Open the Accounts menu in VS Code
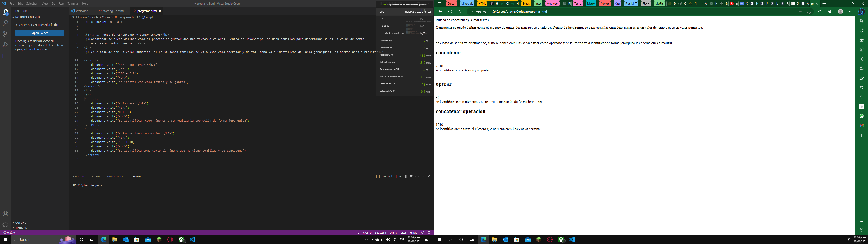The height and width of the screenshot is (244, 868). click(x=5, y=214)
